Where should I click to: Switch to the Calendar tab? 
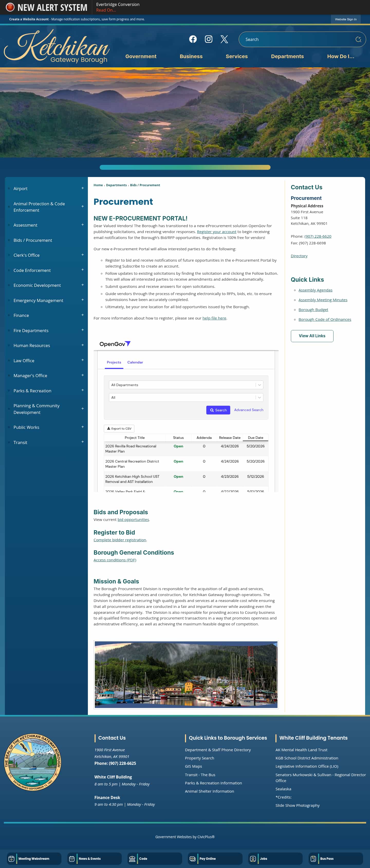click(x=135, y=362)
